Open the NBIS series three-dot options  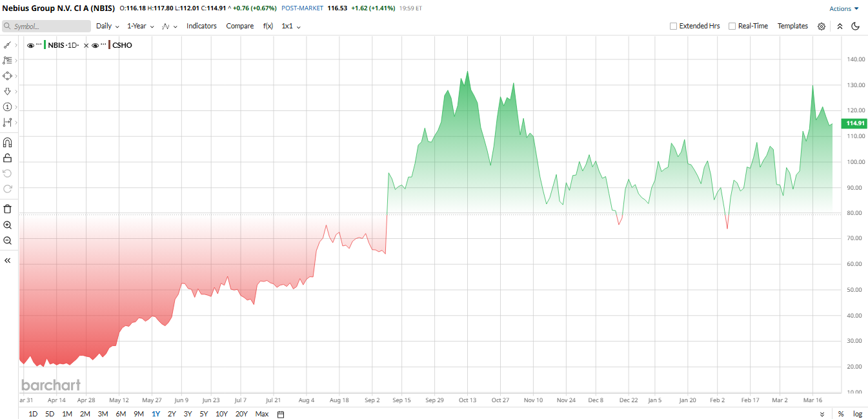(39, 45)
